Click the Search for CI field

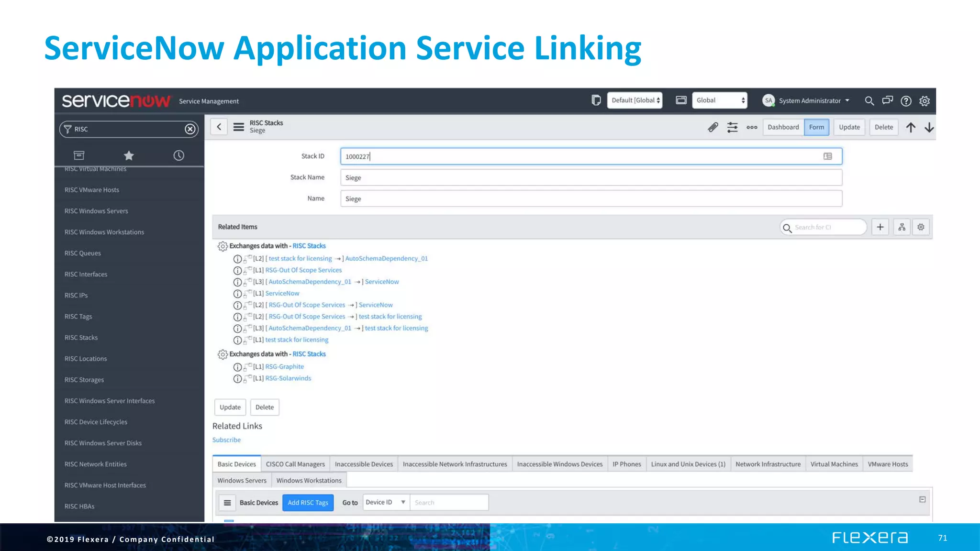coord(823,227)
